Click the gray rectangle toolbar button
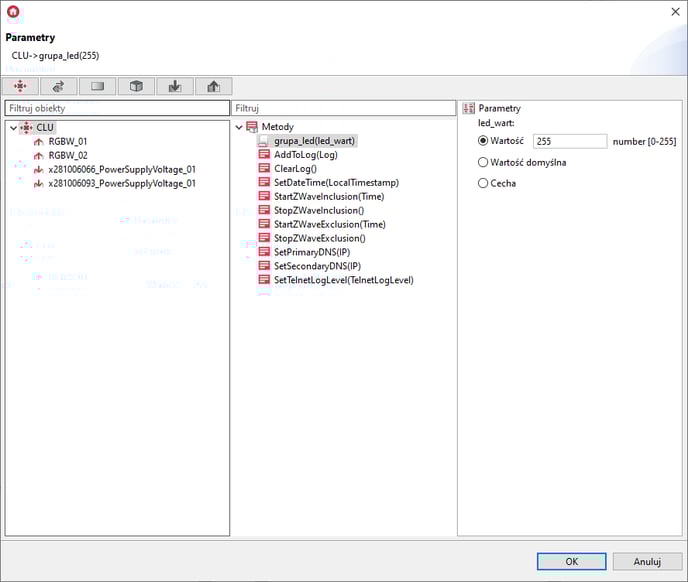688x582 pixels. point(98,87)
